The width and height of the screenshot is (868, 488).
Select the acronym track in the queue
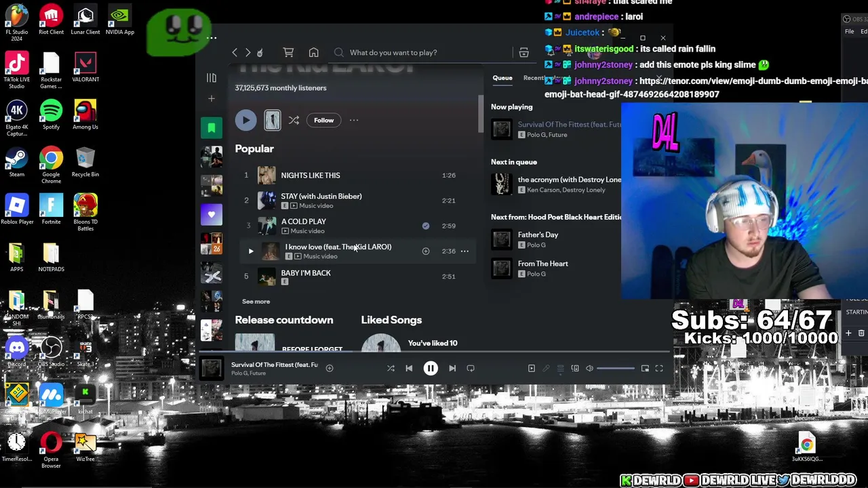point(568,180)
